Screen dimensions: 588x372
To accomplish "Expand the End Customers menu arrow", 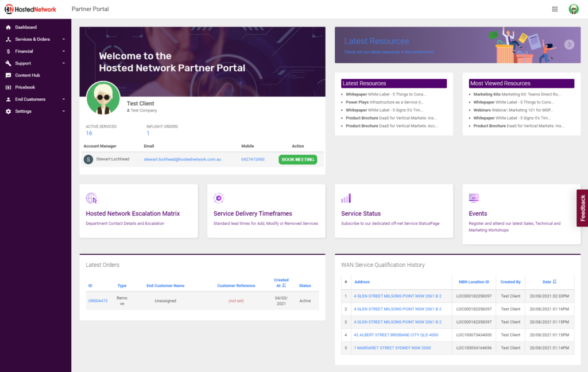I will [63, 99].
